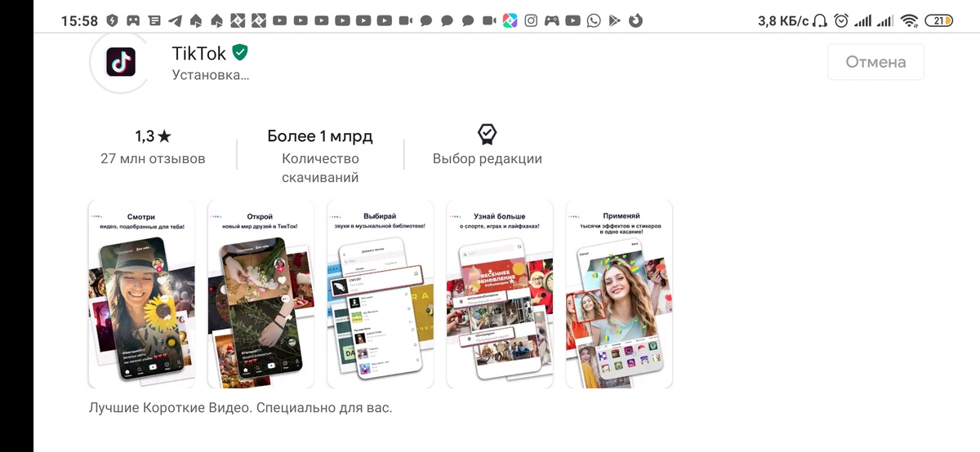Tap the TikTok app title
The width and height of the screenshot is (980, 452).
[x=198, y=54]
